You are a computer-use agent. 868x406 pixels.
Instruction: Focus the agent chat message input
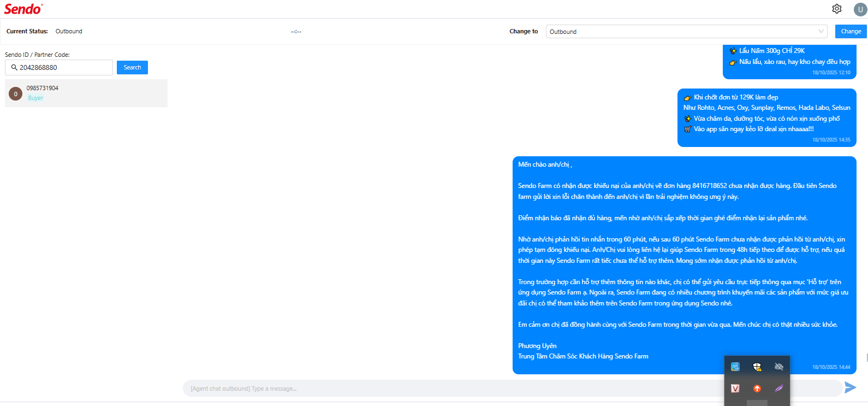(513, 389)
